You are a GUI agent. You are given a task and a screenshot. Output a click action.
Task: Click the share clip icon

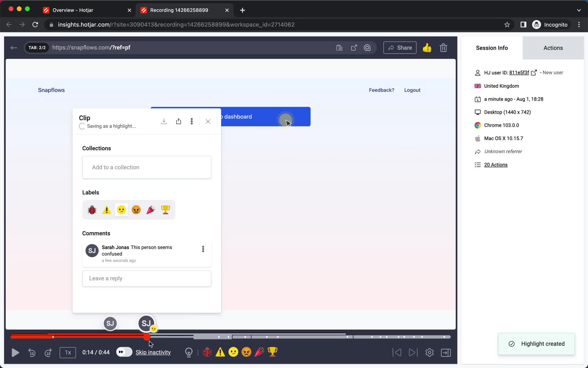(178, 122)
